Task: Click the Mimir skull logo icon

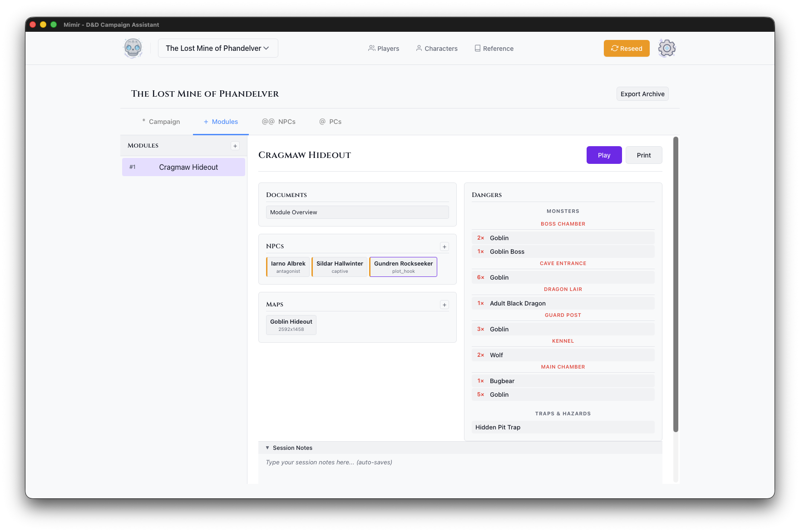Action: (x=133, y=48)
